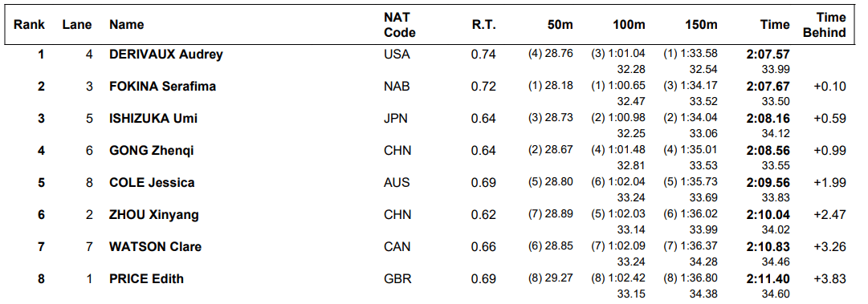This screenshot has height=304, width=868.
Task: Click the Lane column header
Action: 77,25
